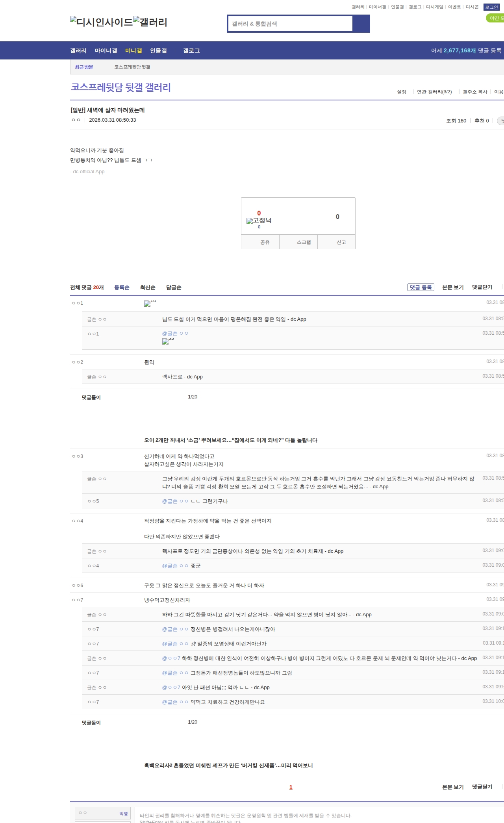Click the 갤러리 logo image next to DCInside
The height and width of the screenshot is (823, 504).
[150, 22]
